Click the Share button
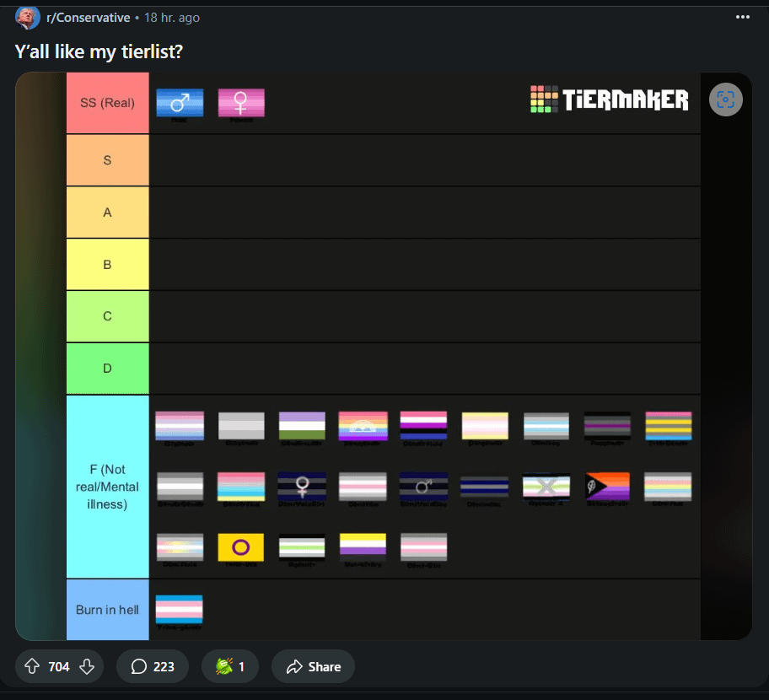Screen dimensions: 769x700 [x=313, y=666]
